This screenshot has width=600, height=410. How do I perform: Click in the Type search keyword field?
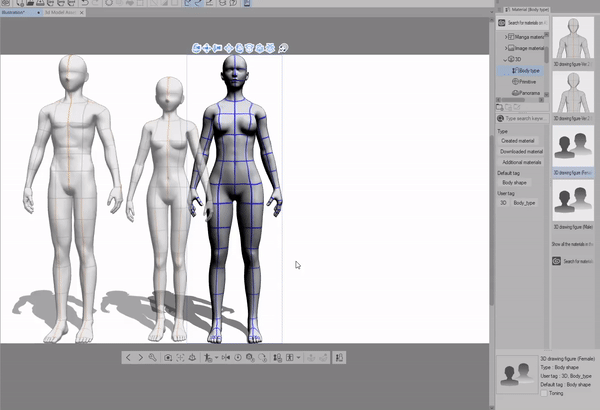click(x=523, y=118)
